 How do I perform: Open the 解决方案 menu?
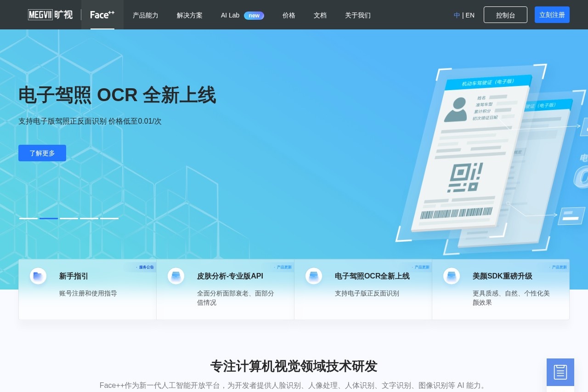click(x=190, y=15)
